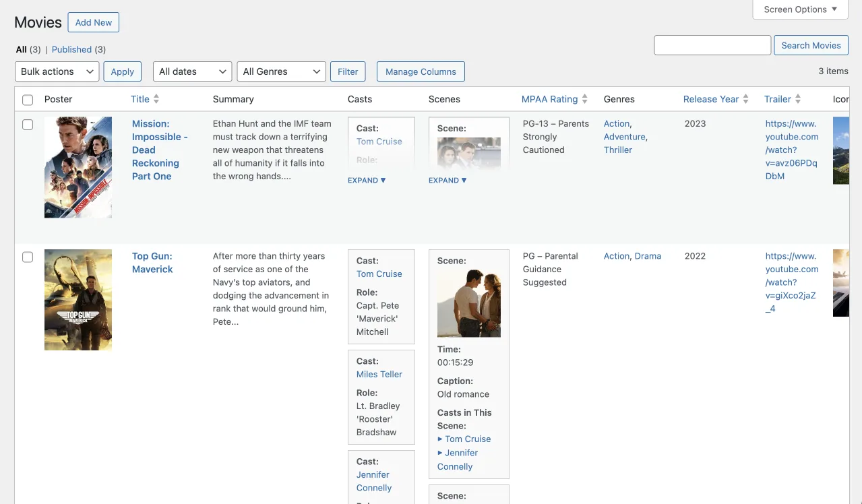Click the Miles Teller cast link
Image resolution: width=862 pixels, height=504 pixels.
coord(379,374)
